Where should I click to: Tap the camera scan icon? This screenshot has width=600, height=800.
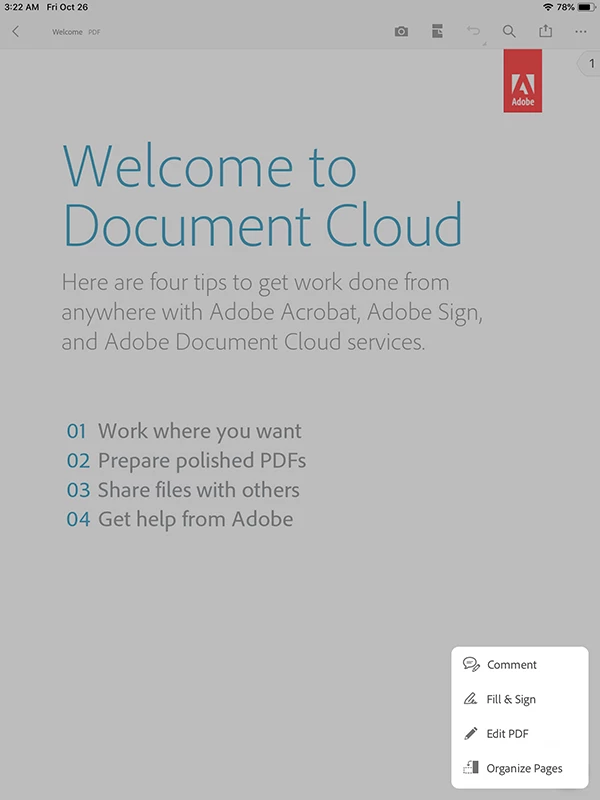click(x=401, y=32)
